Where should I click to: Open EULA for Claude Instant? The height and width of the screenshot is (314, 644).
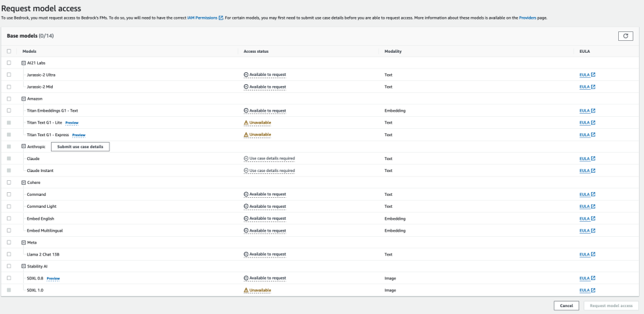tap(587, 171)
